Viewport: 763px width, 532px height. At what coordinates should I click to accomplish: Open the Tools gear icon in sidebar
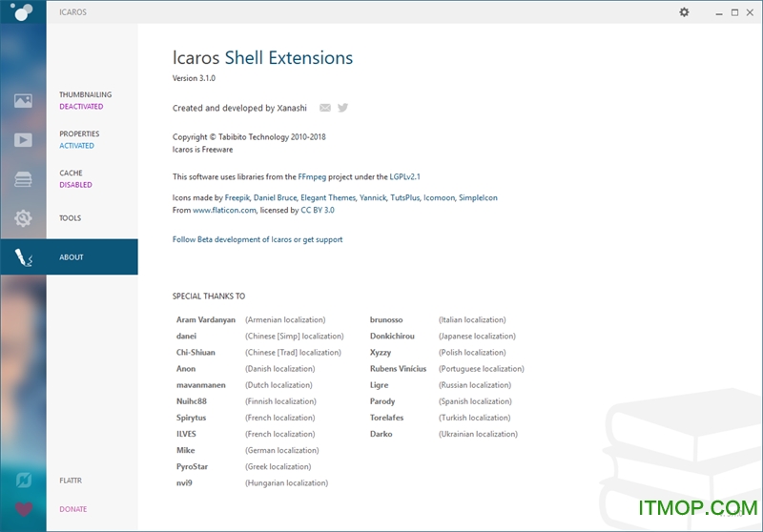(x=23, y=218)
